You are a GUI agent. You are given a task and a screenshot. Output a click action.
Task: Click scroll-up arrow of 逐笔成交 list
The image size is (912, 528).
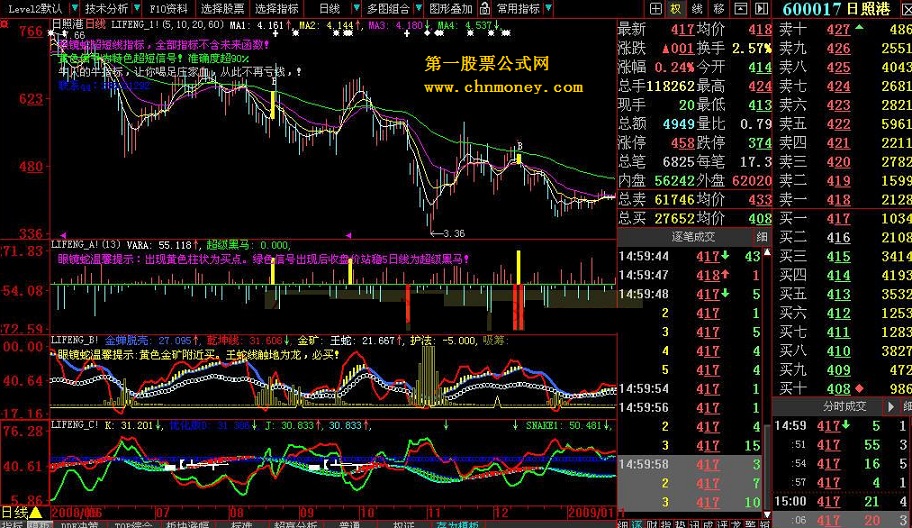point(767,252)
